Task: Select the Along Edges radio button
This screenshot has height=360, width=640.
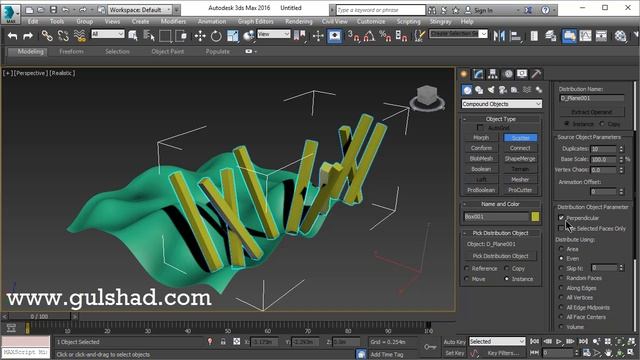Action: click(x=561, y=288)
